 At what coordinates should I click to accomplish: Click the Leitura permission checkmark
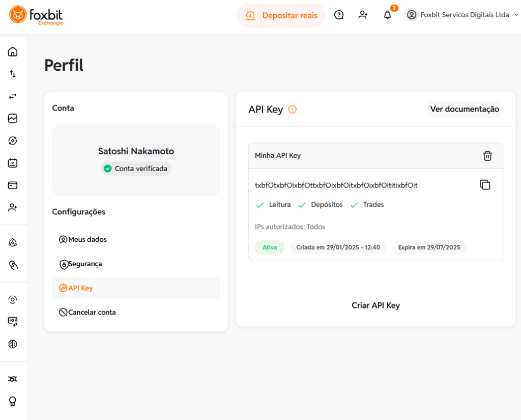[260, 205]
